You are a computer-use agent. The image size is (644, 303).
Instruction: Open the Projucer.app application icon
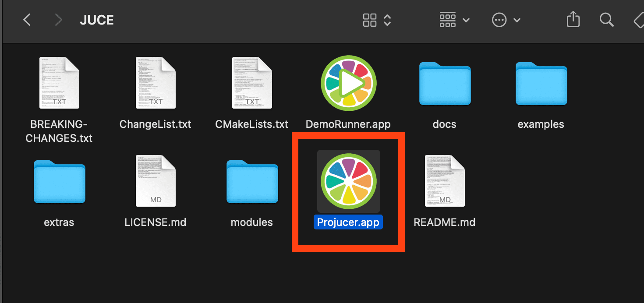348,181
